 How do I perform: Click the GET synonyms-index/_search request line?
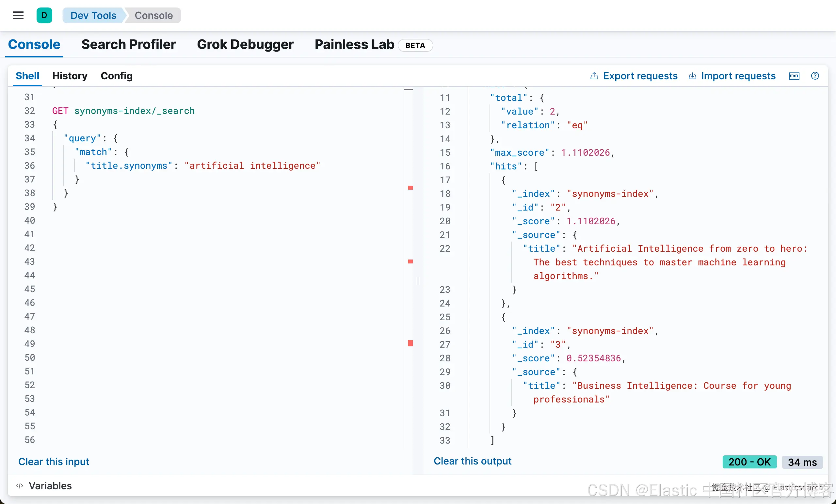[x=123, y=111]
